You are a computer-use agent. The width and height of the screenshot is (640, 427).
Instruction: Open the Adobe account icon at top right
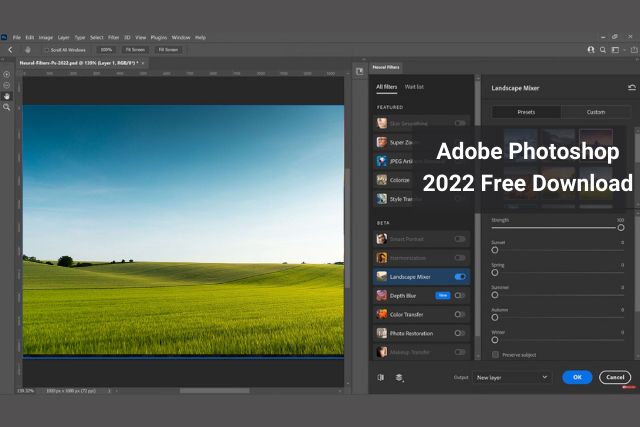591,50
